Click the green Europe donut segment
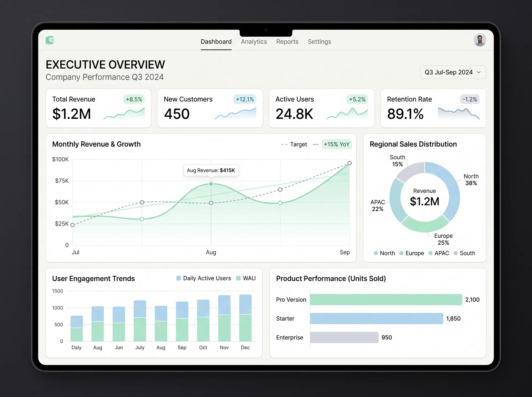 coord(425,225)
